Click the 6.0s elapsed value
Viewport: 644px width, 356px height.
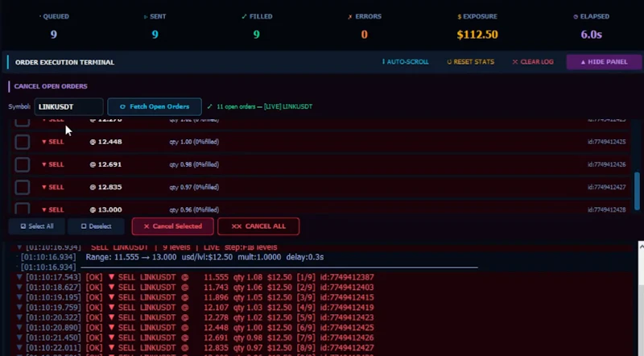point(592,35)
